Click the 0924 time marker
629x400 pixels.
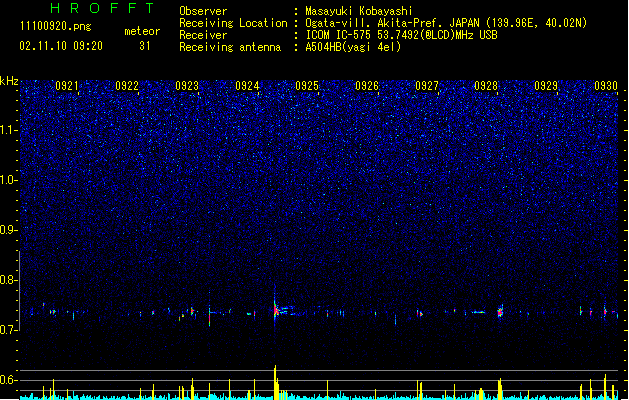[x=247, y=86]
